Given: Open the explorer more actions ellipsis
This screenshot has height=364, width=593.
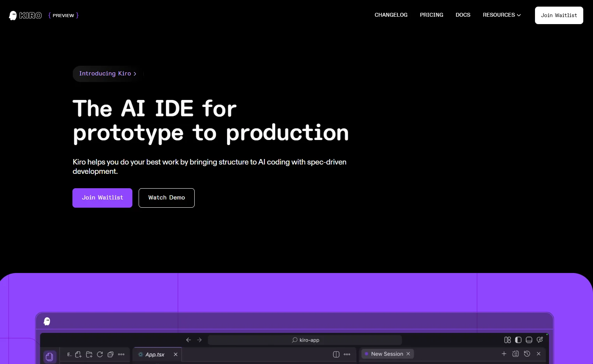Looking at the screenshot, I should pos(121,354).
